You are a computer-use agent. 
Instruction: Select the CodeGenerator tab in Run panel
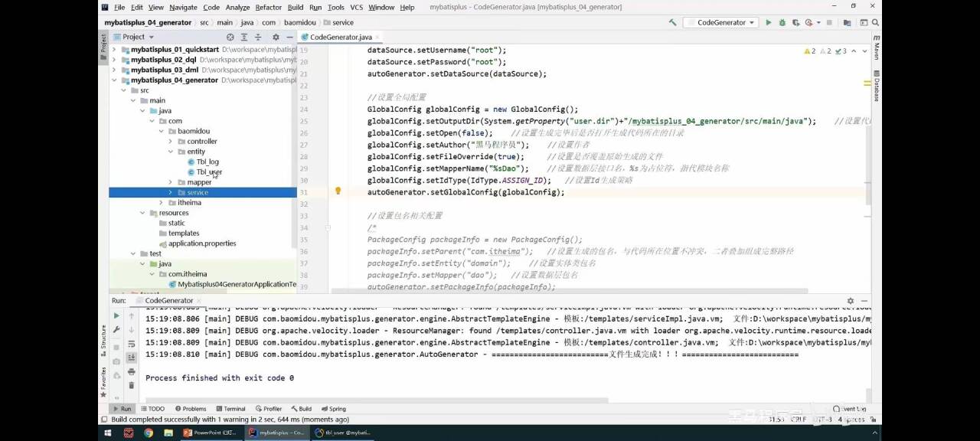[x=168, y=301]
